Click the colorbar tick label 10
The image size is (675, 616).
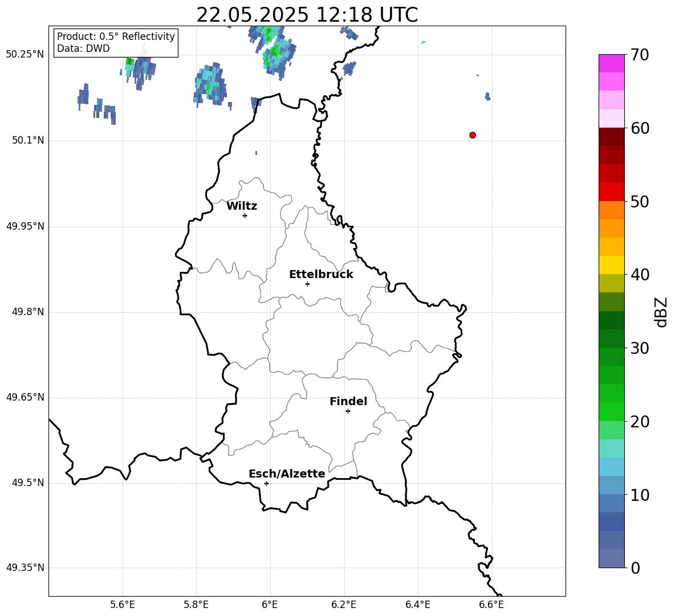click(x=640, y=495)
